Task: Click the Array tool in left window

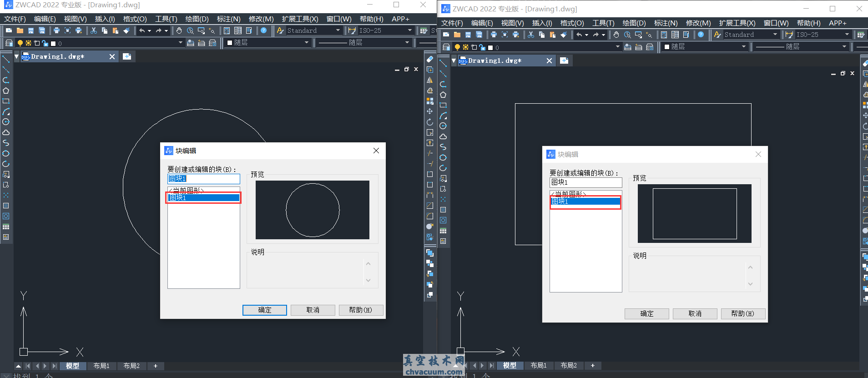Action: [429, 101]
